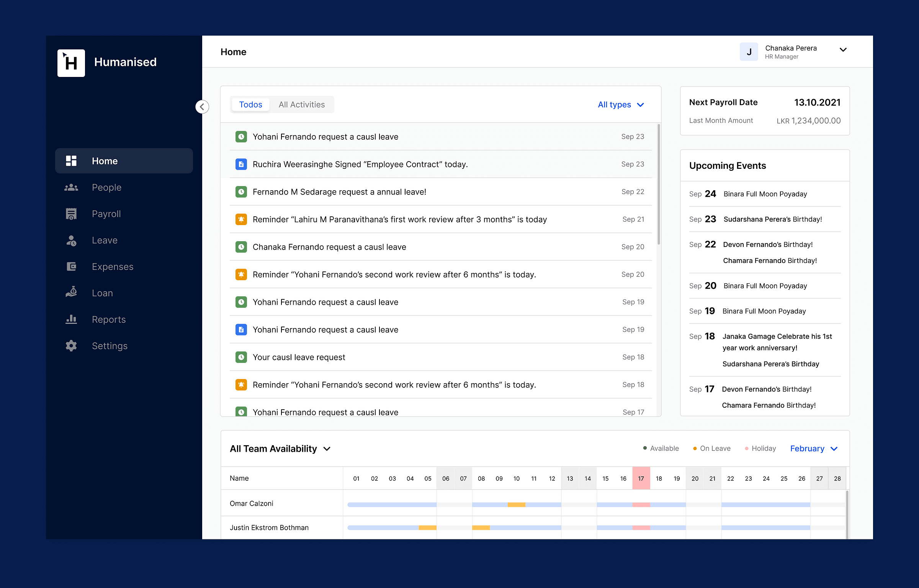
Task: Click Omar Calzoni's orange on-leave bar segment
Action: click(516, 505)
